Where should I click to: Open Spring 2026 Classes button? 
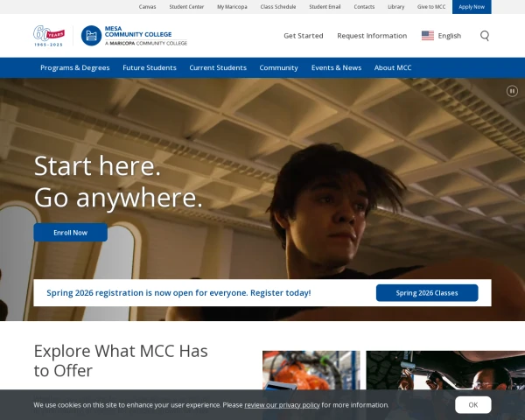point(427,293)
